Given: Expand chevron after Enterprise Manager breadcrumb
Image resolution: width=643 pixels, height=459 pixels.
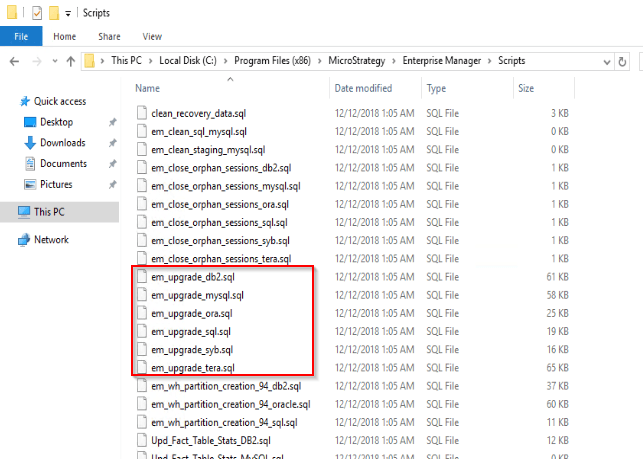Looking at the screenshot, I should click(490, 61).
